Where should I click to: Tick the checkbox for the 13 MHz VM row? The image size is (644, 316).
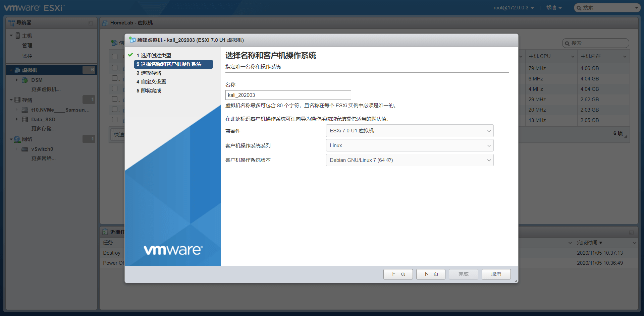coord(115,120)
